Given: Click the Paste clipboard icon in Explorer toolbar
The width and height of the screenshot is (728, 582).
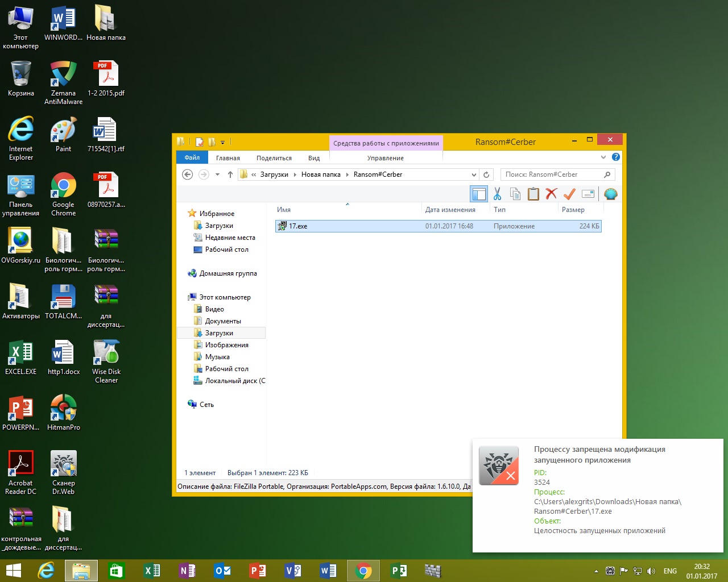Looking at the screenshot, I should pos(533,194).
